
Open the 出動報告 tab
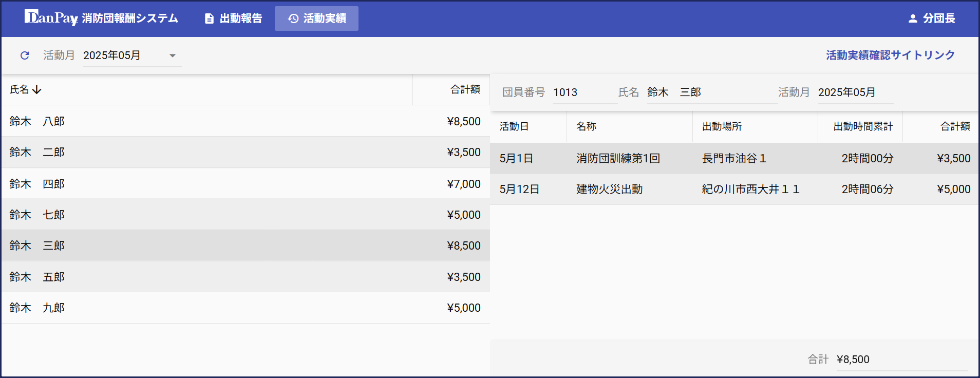point(233,18)
